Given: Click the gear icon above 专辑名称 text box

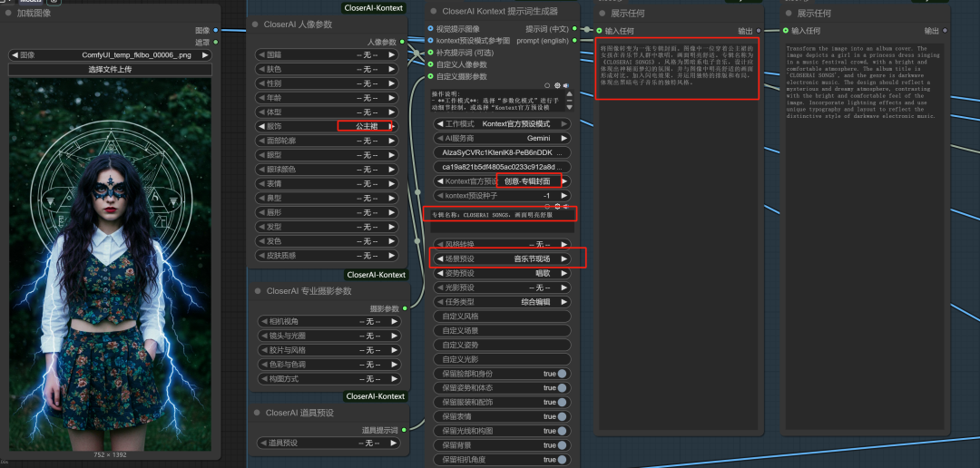Looking at the screenshot, I should [x=557, y=206].
